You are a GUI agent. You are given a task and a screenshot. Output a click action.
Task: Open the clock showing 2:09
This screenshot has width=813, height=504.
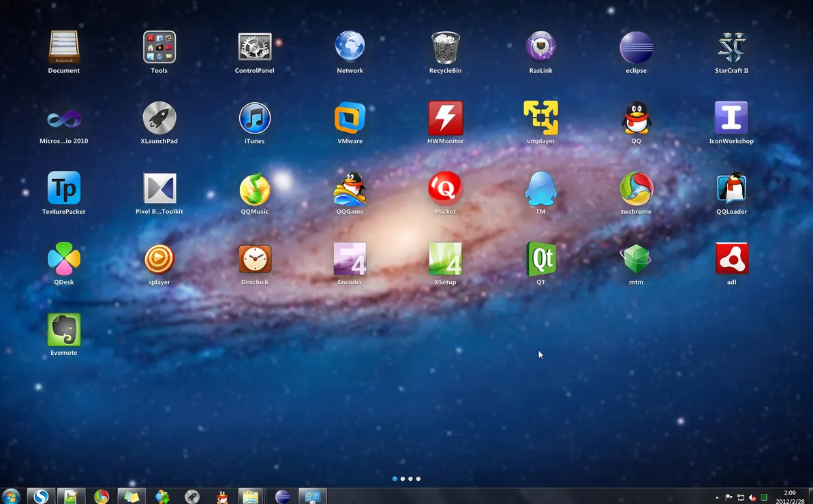pyautogui.click(x=790, y=497)
